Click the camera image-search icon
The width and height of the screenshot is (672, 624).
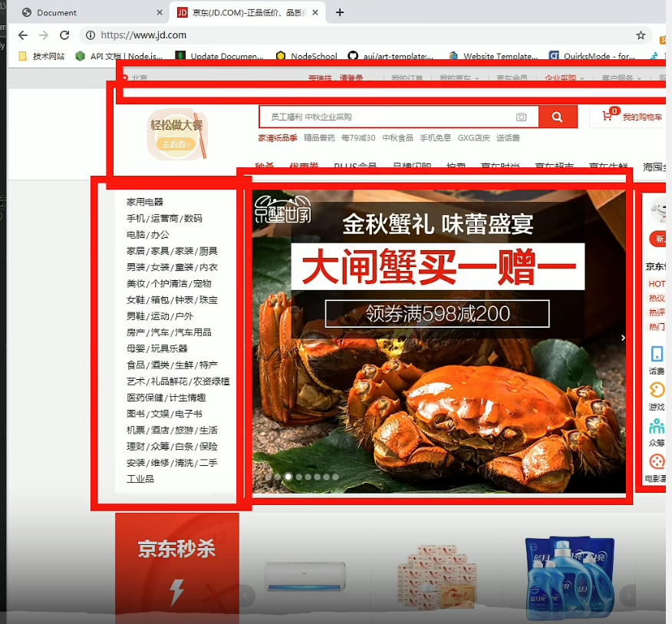tap(521, 117)
